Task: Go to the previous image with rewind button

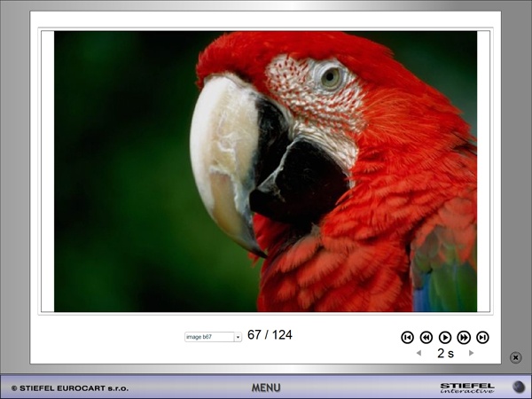Action: pyautogui.click(x=426, y=337)
